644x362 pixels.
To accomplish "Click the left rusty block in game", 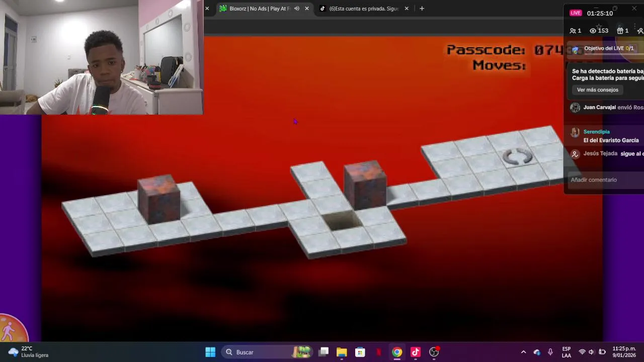I will click(x=158, y=199).
